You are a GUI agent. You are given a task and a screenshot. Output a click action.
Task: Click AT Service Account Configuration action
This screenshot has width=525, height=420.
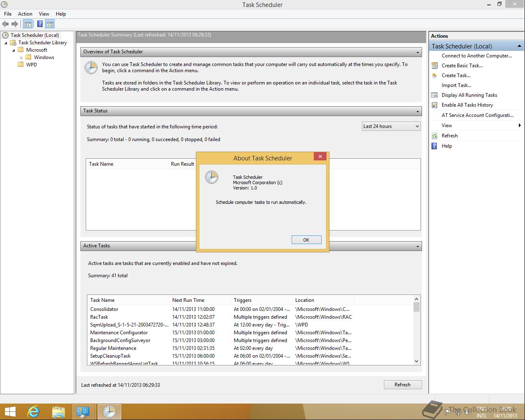[x=477, y=115]
